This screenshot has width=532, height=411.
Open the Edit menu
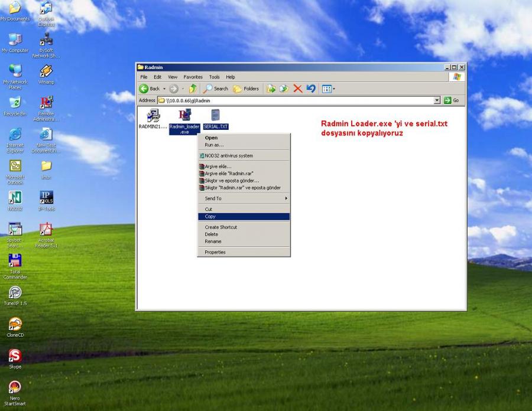[157, 77]
